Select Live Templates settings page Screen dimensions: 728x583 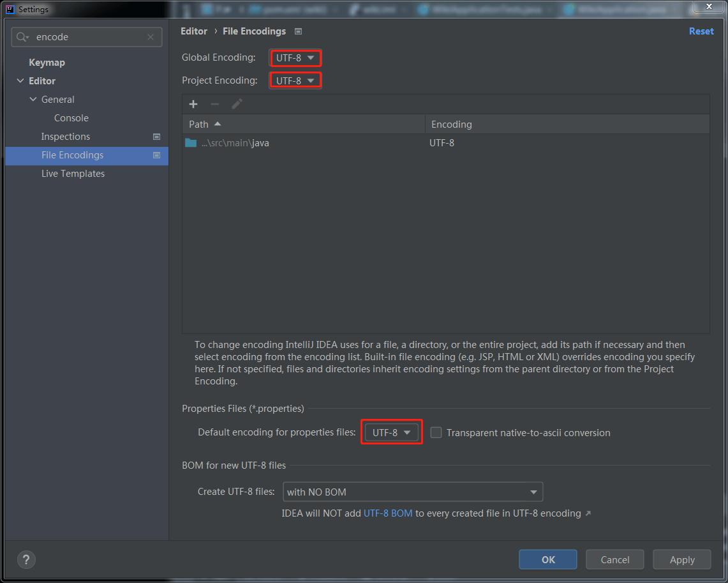pyautogui.click(x=73, y=174)
